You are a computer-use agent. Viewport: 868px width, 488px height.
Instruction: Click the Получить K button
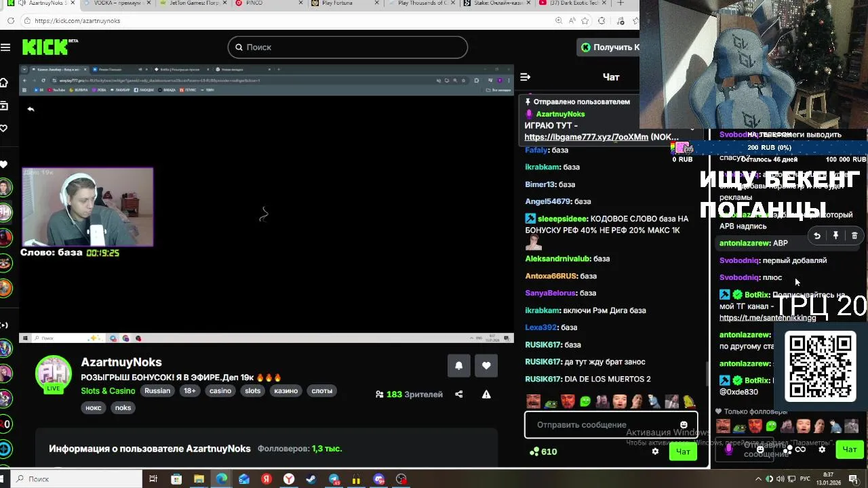click(610, 47)
